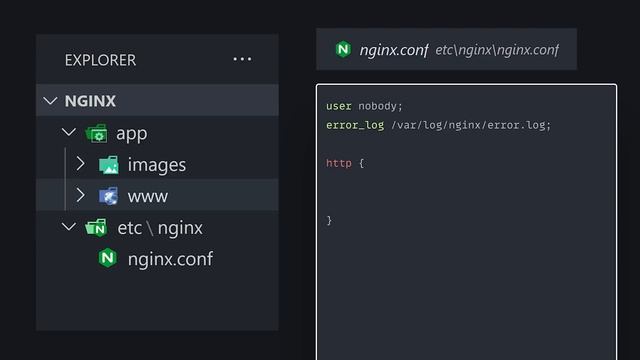The image size is (640, 360).
Task: Click the www folder globe icon
Action: (109, 196)
